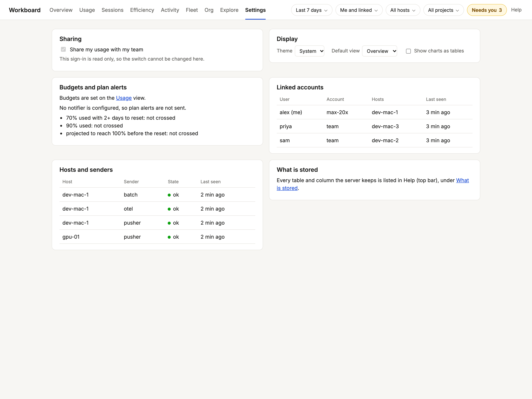
Task: Click the 90% used: not crossed item
Action: pyautogui.click(x=94, y=126)
